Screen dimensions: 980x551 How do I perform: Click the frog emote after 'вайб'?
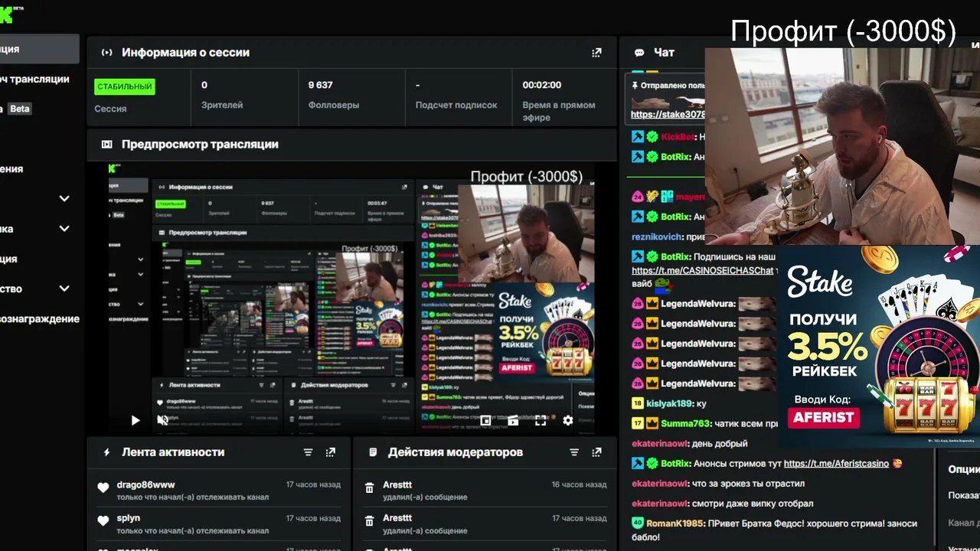point(662,284)
